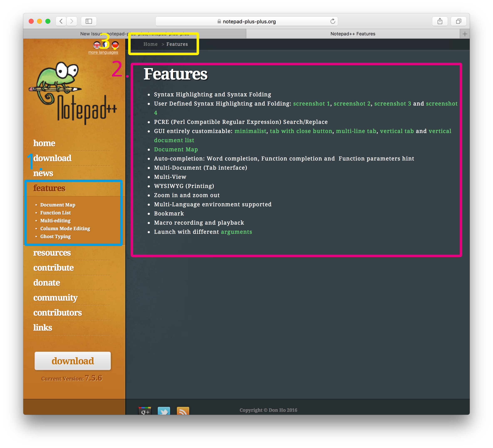
Task: Toggle the Safari sidebar icon
Action: (89, 21)
